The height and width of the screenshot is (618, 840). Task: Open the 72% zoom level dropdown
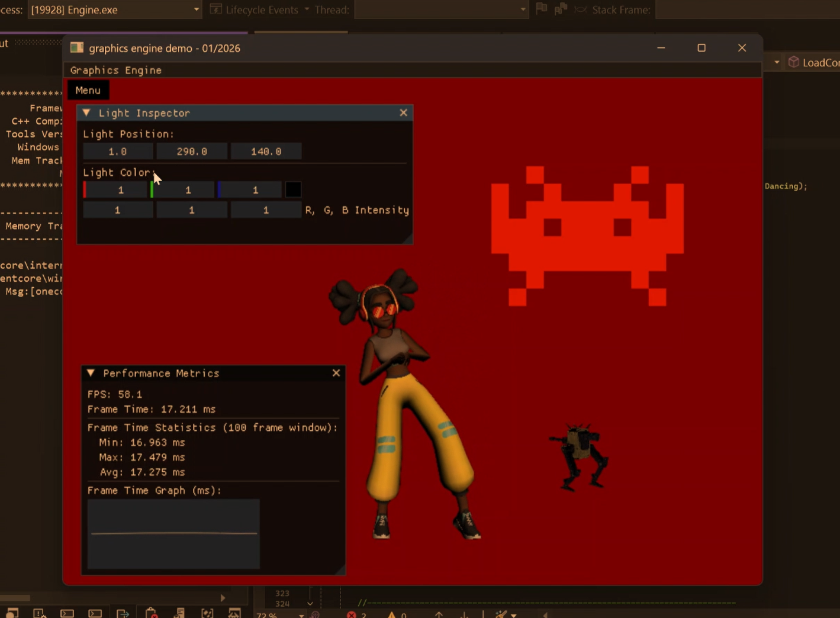pos(301,615)
